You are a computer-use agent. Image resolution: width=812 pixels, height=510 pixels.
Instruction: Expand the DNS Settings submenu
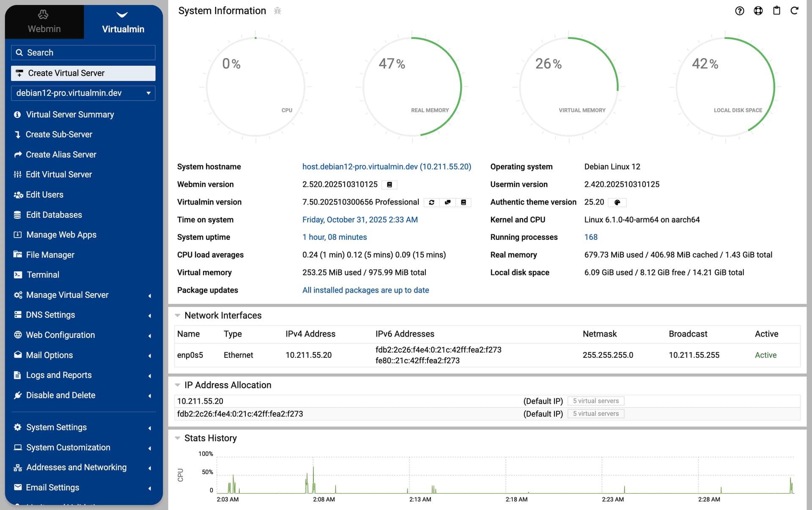pyautogui.click(x=83, y=315)
